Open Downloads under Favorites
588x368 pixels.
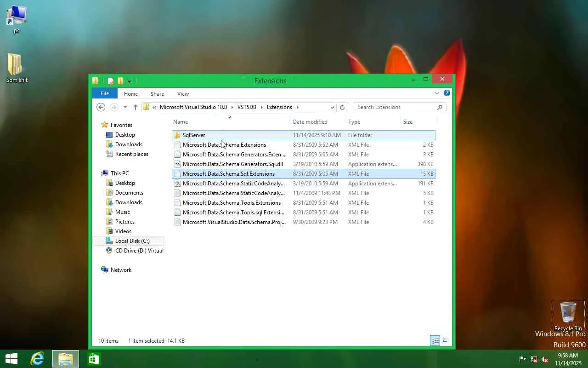(x=129, y=144)
